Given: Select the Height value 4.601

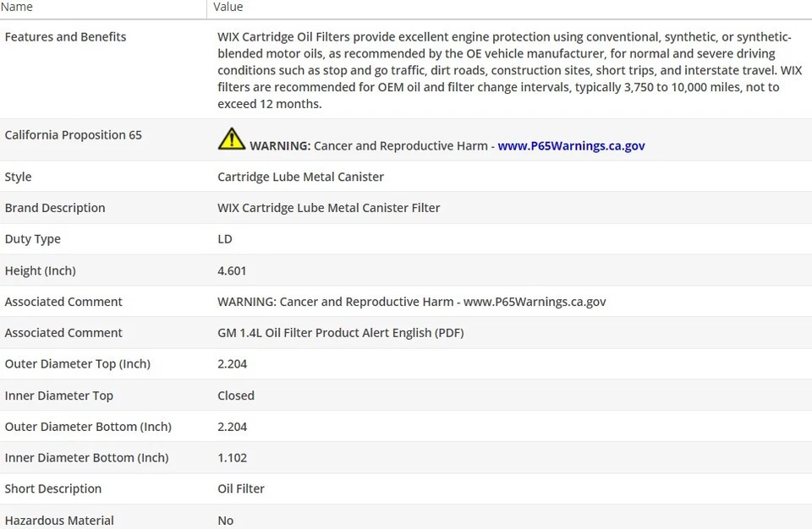Looking at the screenshot, I should (x=232, y=271).
